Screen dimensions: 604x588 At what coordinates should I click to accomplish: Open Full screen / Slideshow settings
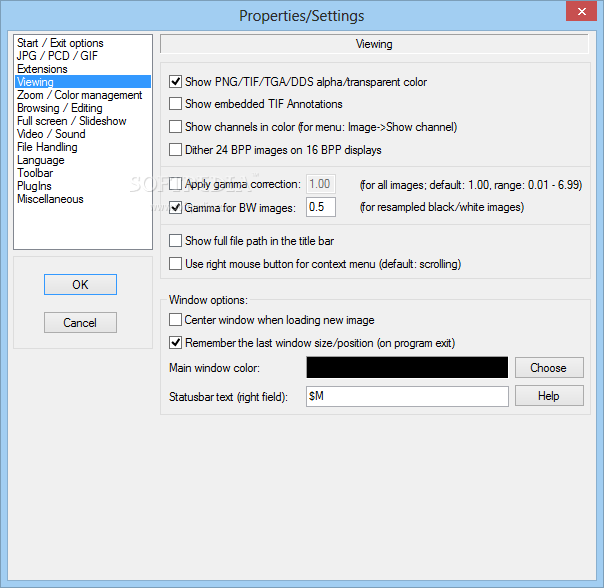[83, 121]
